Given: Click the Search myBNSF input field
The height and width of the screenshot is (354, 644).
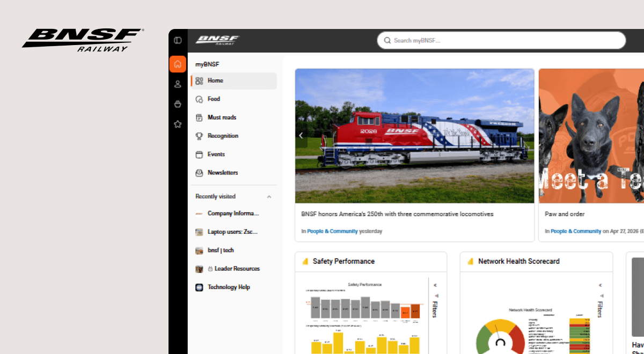Looking at the screenshot, I should [501, 40].
